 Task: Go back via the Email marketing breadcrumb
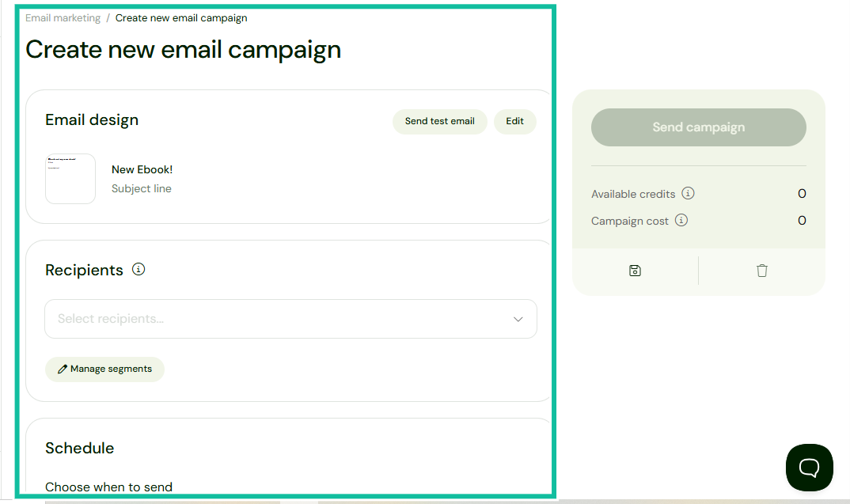click(63, 17)
